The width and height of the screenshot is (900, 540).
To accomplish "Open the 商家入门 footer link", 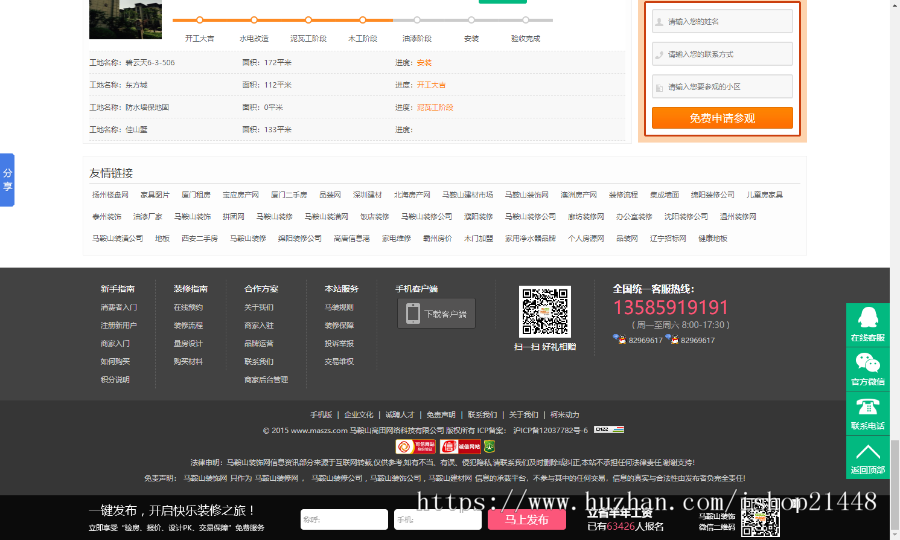I will pyautogui.click(x=115, y=343).
